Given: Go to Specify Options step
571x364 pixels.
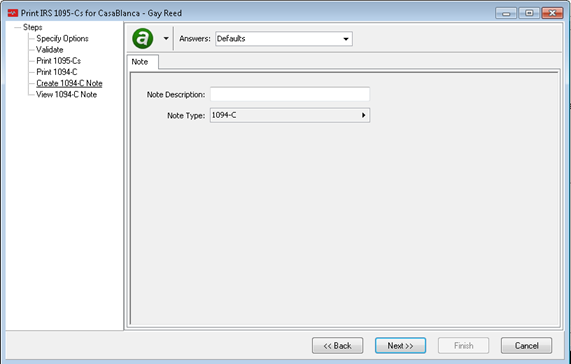Looking at the screenshot, I should [62, 39].
